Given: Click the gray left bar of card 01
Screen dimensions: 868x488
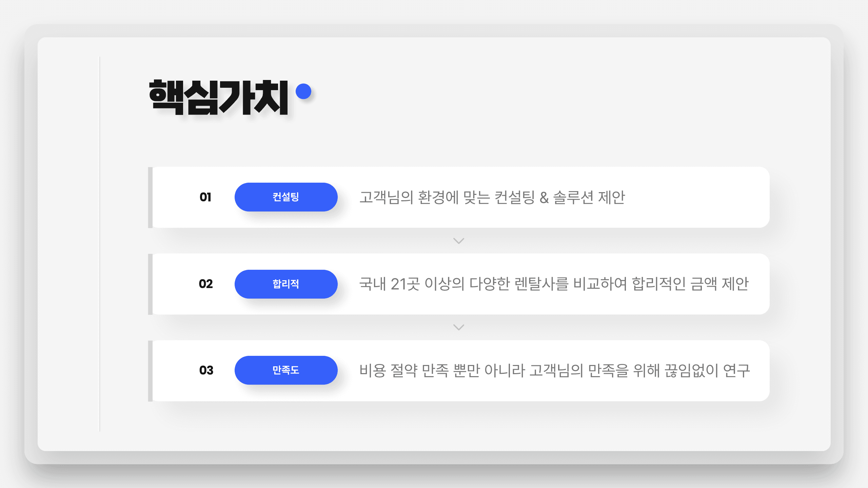Looking at the screenshot, I should click(x=150, y=197).
